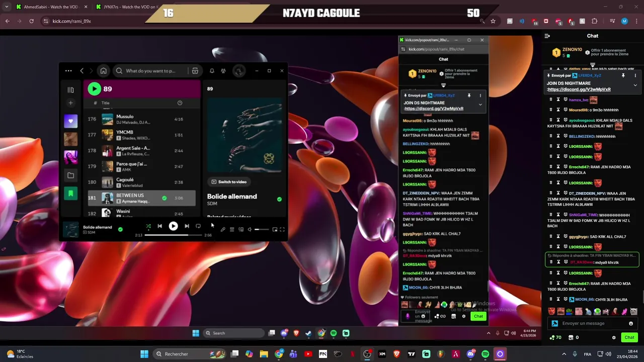Toggle the Spotify queue panel
Viewport: 644px width, 362px height.
(232, 230)
